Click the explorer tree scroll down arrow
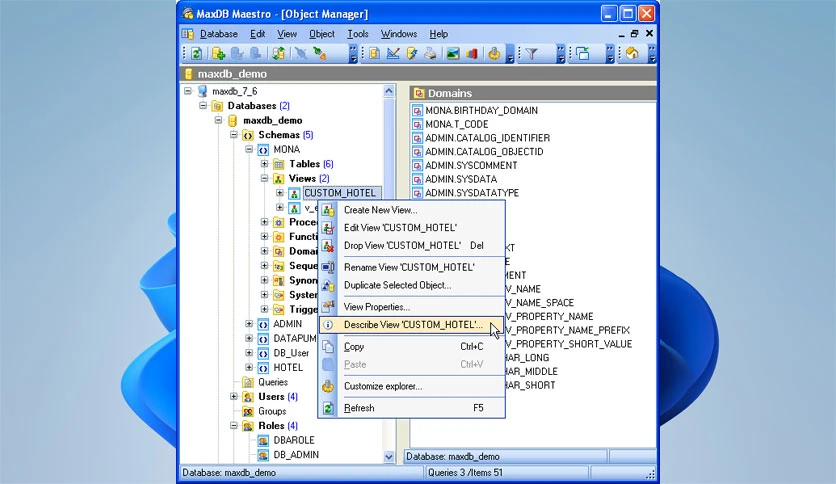Viewport: 836px width, 484px height. tap(389, 457)
